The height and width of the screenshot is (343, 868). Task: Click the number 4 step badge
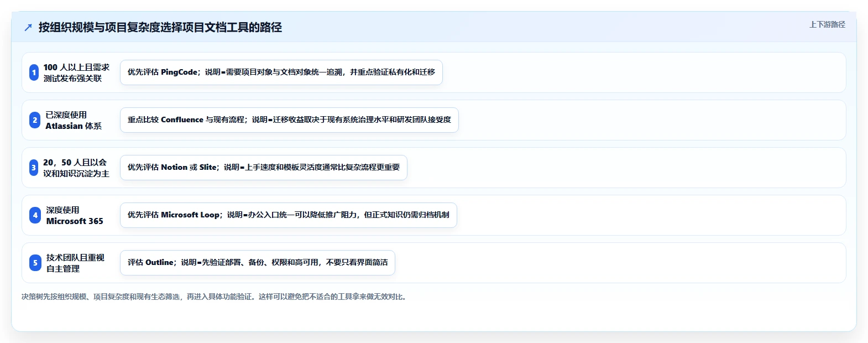click(35, 215)
